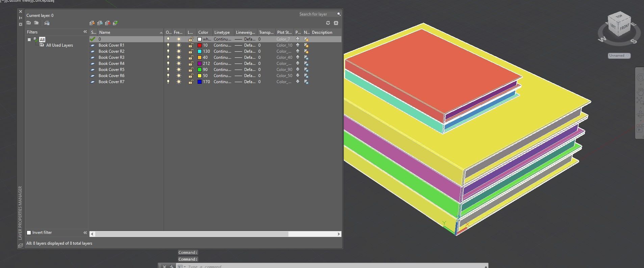The image size is (644, 268).
Task: Lock the Book Cover R6 layer
Action: coord(191,76)
